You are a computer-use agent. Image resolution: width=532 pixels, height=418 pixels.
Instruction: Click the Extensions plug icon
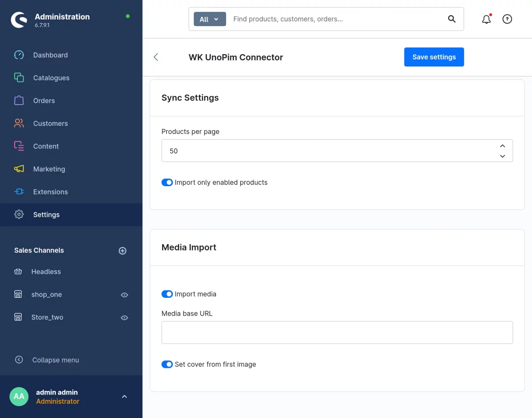point(19,192)
